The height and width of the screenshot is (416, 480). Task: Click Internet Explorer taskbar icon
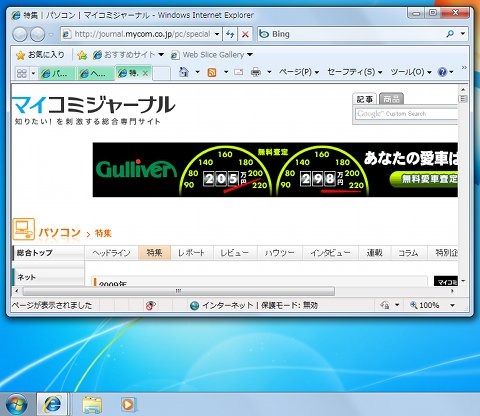53,405
